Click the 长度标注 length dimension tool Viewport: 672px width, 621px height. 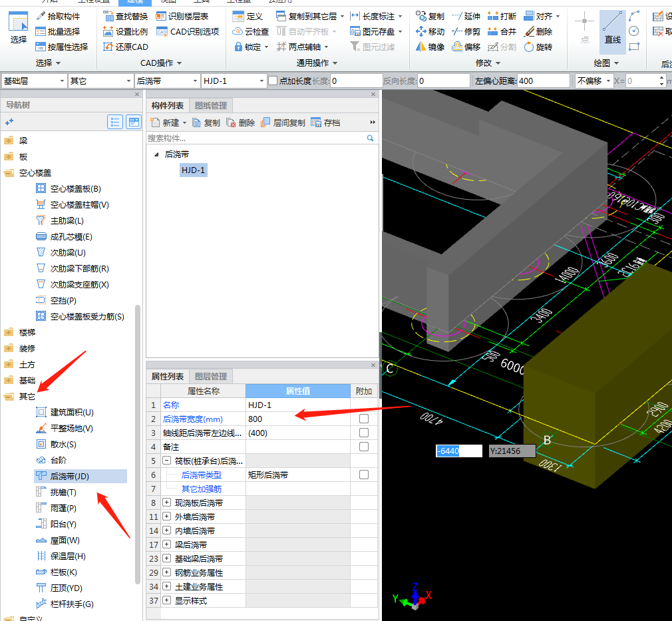point(376,16)
